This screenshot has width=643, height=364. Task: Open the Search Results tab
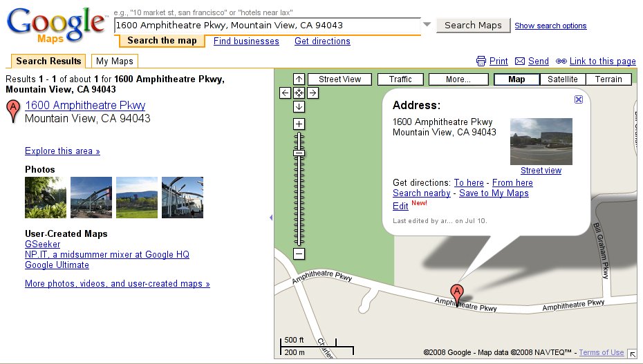tap(48, 61)
